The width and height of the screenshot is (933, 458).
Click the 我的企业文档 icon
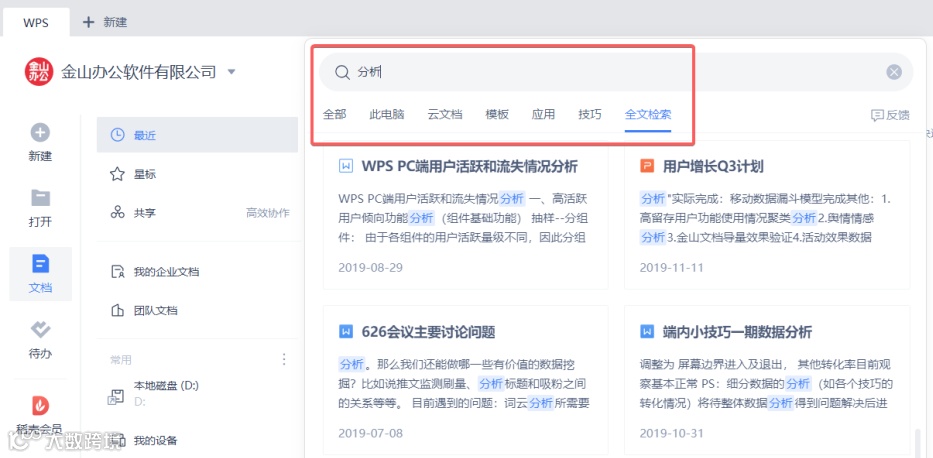pyautogui.click(x=117, y=272)
